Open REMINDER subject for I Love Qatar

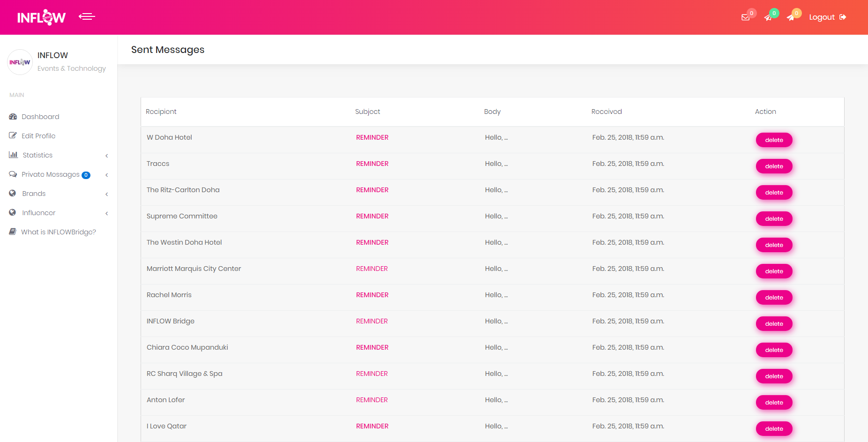coord(372,426)
